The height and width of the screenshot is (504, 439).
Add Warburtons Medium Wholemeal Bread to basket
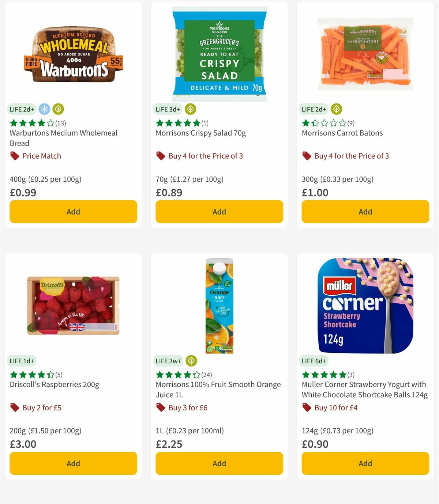coord(73,212)
